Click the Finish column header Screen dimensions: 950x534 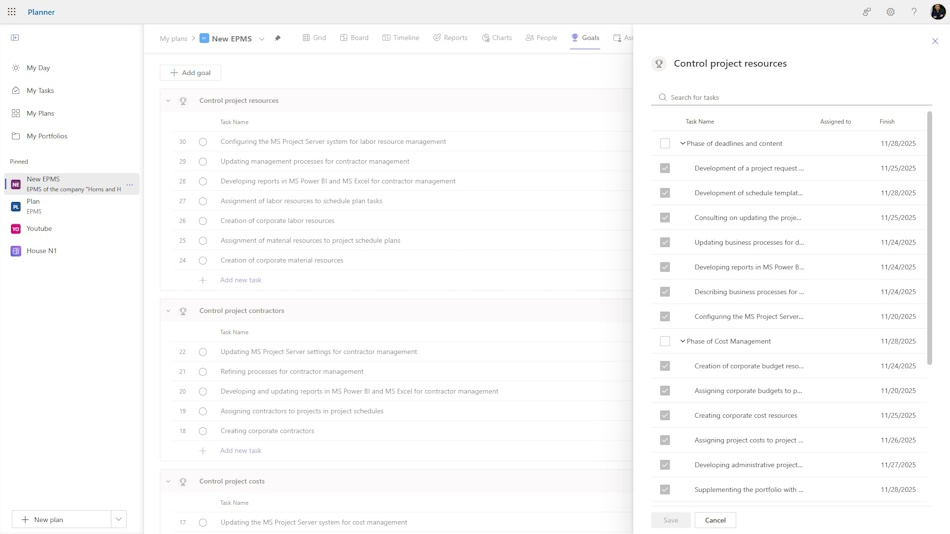pyautogui.click(x=887, y=122)
